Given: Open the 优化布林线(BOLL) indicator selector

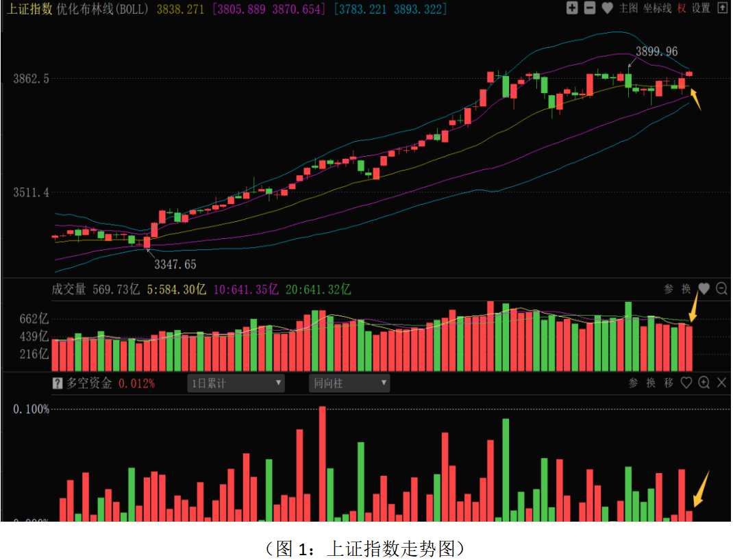Looking at the screenshot, I should (103, 9).
